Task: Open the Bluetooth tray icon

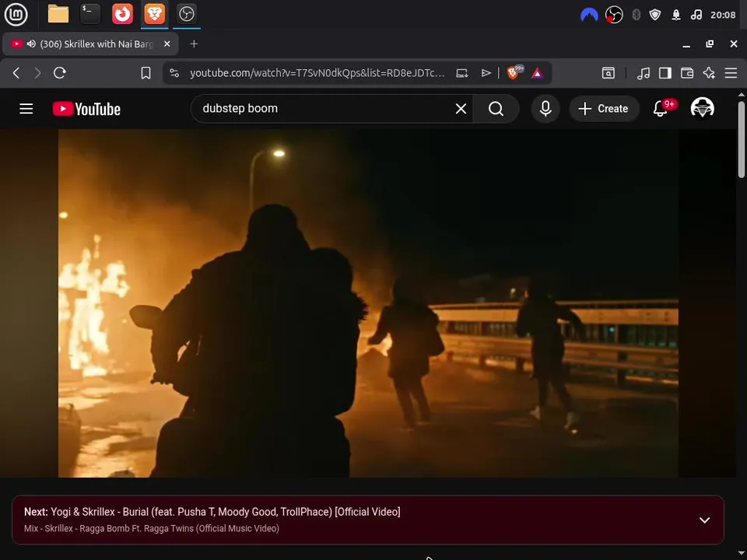Action: coord(636,15)
